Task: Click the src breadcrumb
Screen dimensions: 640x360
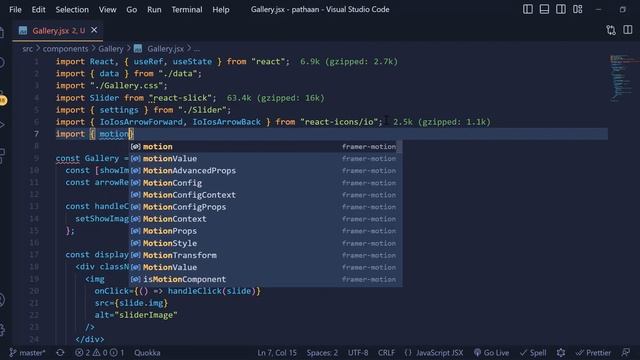Action: [27, 49]
